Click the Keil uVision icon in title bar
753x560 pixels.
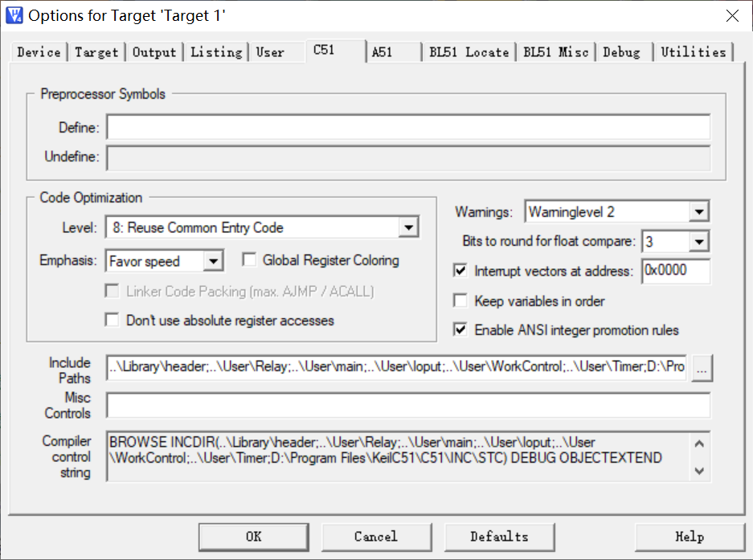14,15
